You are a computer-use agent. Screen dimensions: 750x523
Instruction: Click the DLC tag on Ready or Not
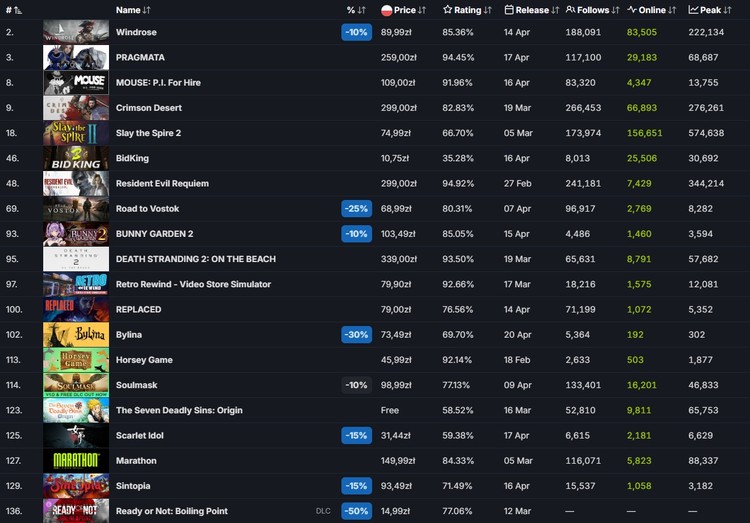tap(322, 511)
